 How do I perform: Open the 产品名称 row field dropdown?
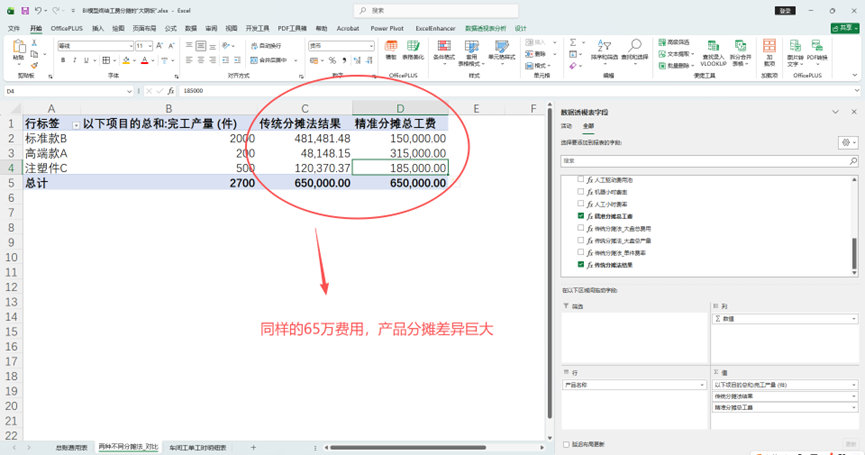point(702,385)
